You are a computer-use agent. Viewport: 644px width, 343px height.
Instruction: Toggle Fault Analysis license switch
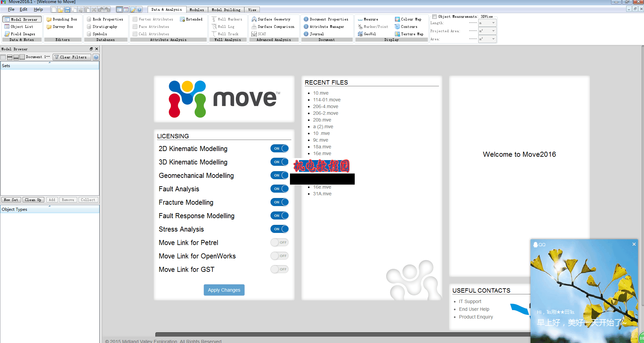point(280,189)
